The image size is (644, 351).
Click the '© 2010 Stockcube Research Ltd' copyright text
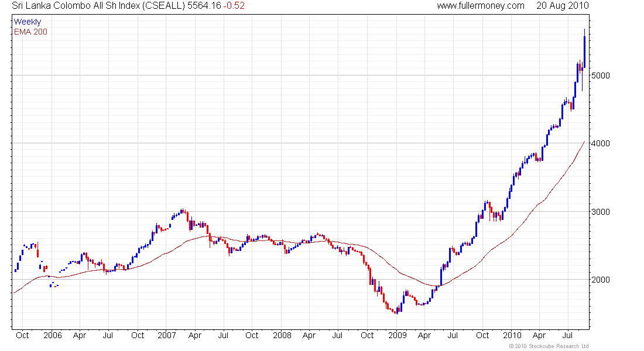click(549, 346)
